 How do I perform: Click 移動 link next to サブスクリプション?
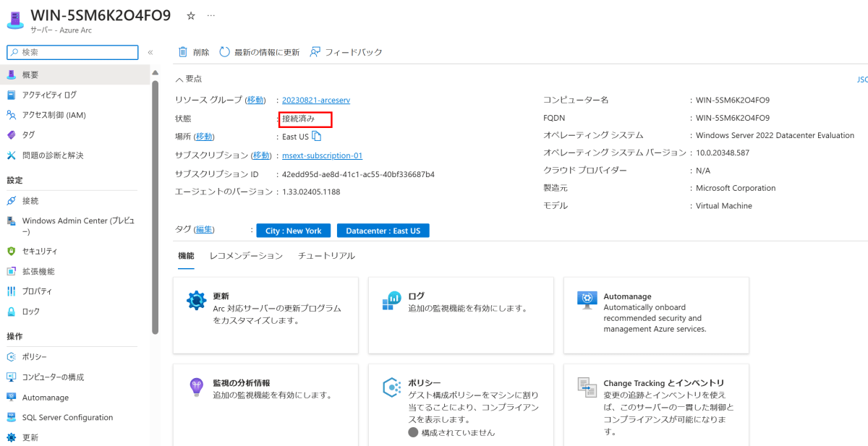coord(261,155)
